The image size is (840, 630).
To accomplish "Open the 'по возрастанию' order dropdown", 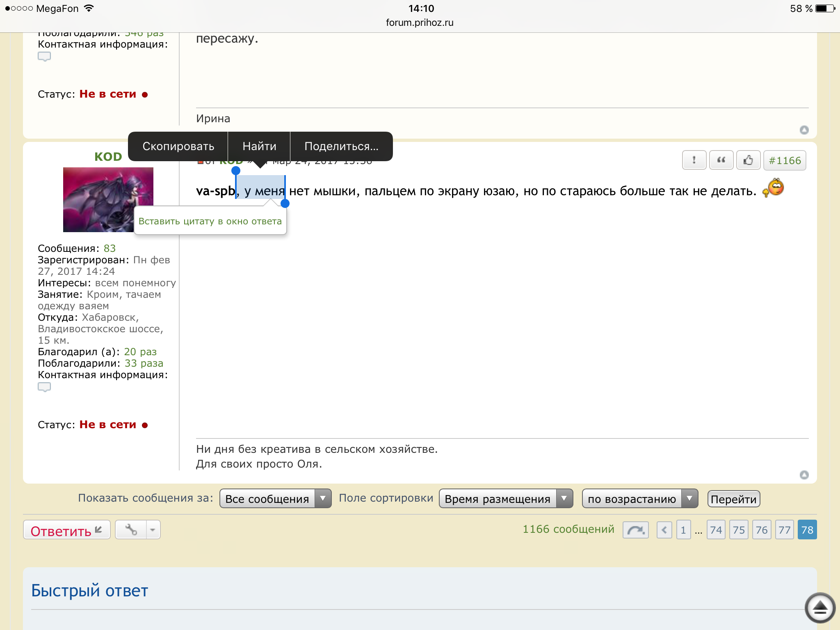I will [x=639, y=499].
